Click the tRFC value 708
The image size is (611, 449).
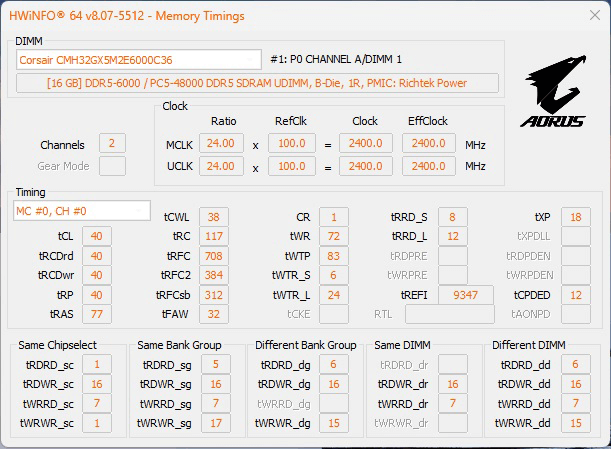pos(211,256)
